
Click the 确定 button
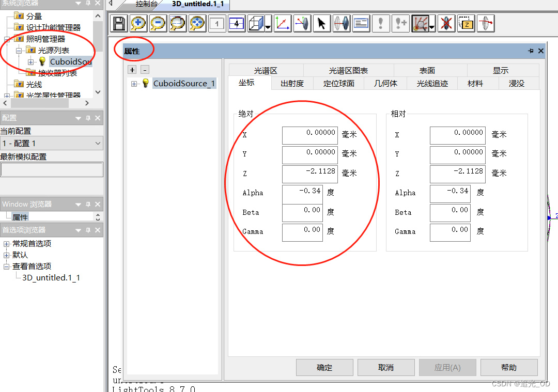[324, 367]
